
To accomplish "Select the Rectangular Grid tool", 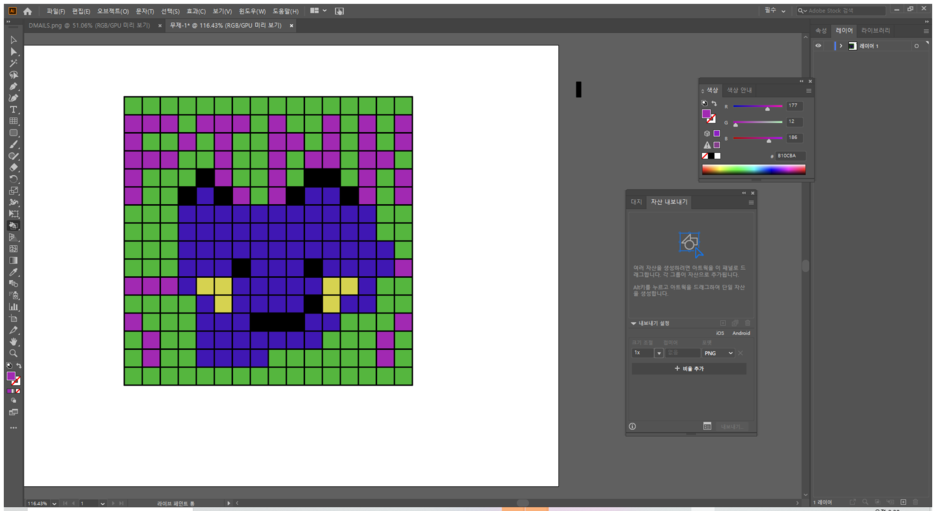I will pyautogui.click(x=13, y=121).
